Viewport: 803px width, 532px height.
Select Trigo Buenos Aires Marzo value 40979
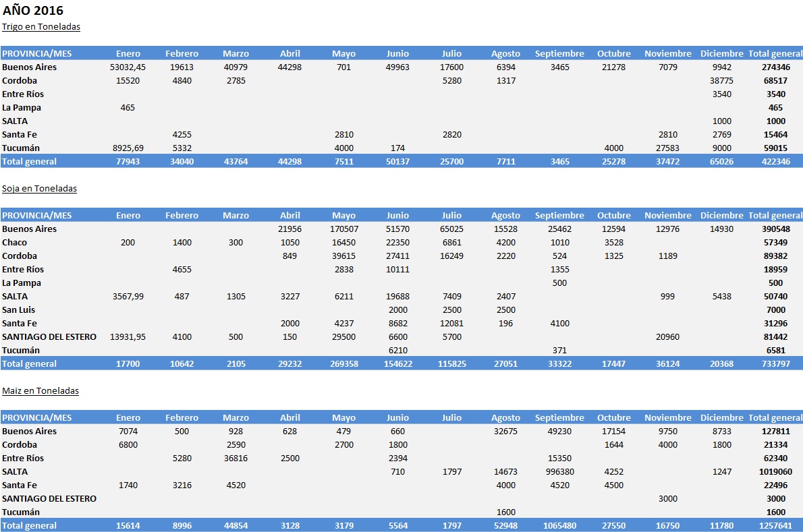pos(236,67)
